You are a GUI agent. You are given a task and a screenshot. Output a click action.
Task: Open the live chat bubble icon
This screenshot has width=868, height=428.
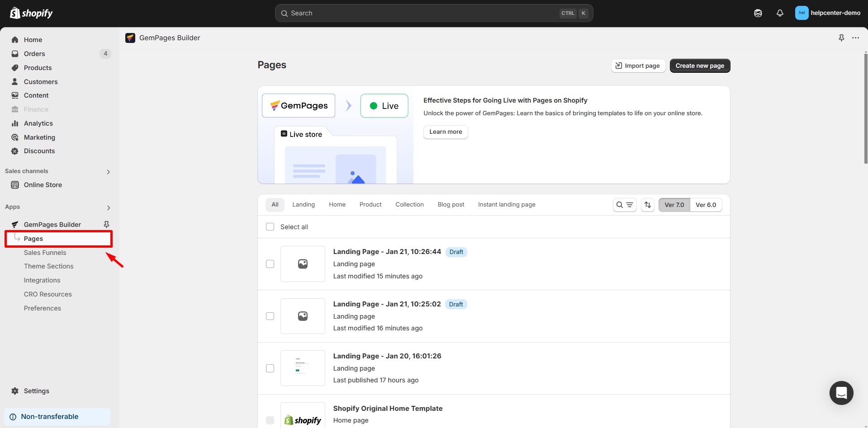tap(841, 393)
